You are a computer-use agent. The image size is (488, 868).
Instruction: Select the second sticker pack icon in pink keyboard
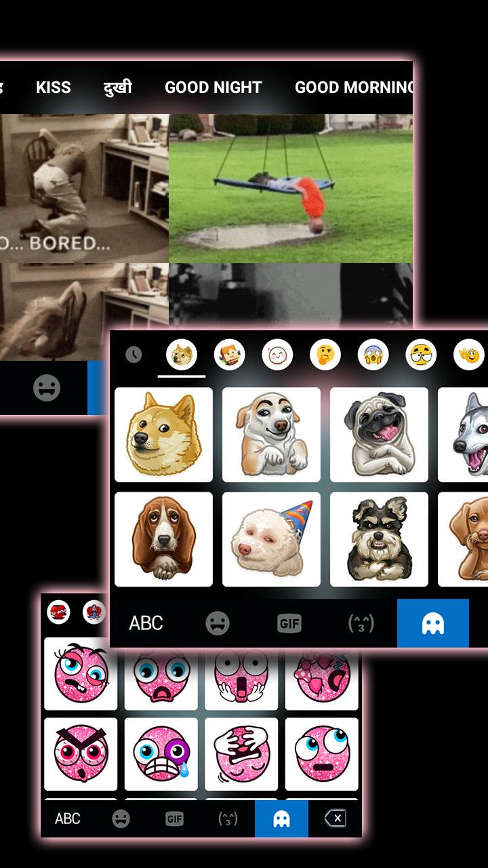tap(94, 612)
